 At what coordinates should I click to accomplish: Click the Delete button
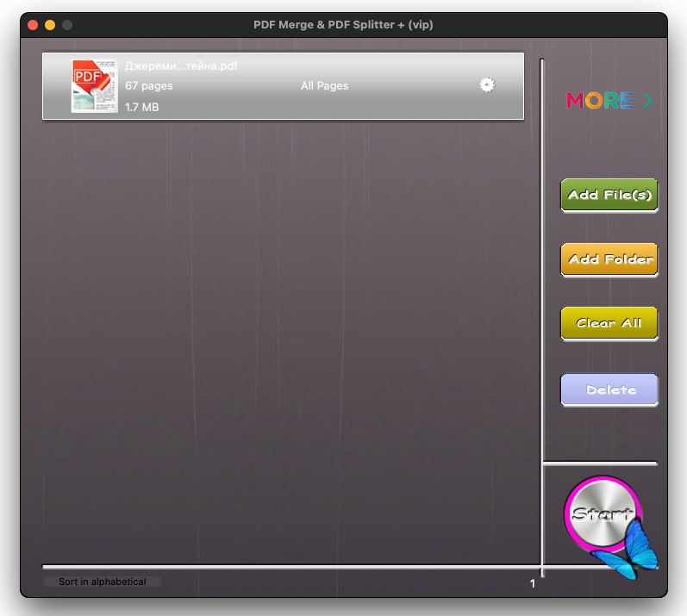(609, 389)
